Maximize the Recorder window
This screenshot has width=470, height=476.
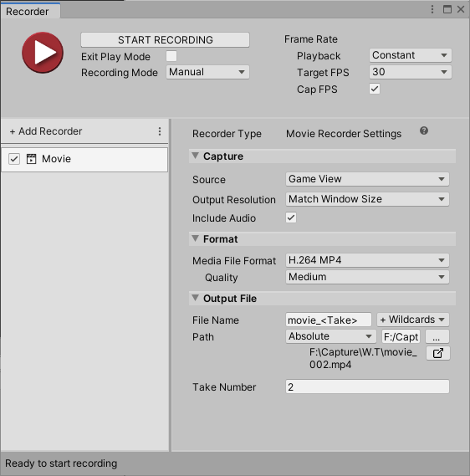(x=447, y=9)
